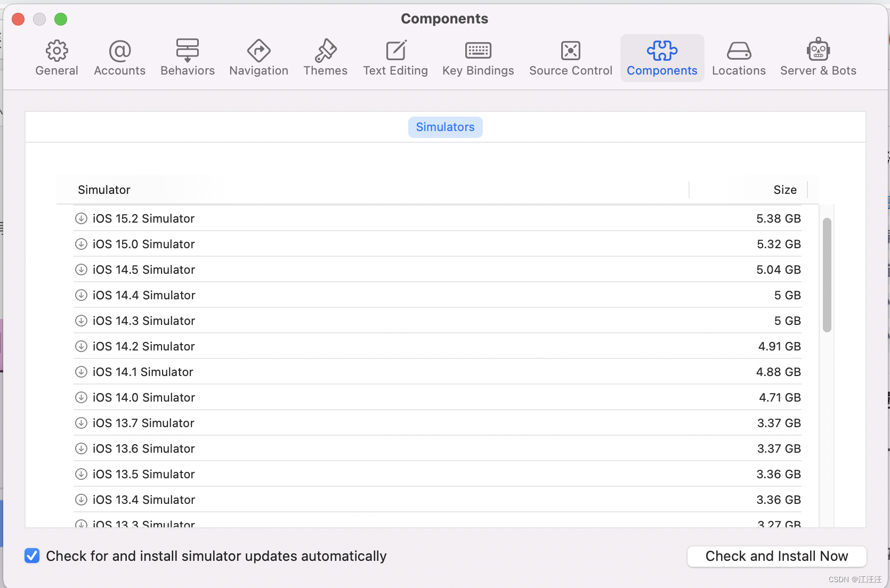Select the iOS 14.5 Simulator row text

click(x=144, y=269)
